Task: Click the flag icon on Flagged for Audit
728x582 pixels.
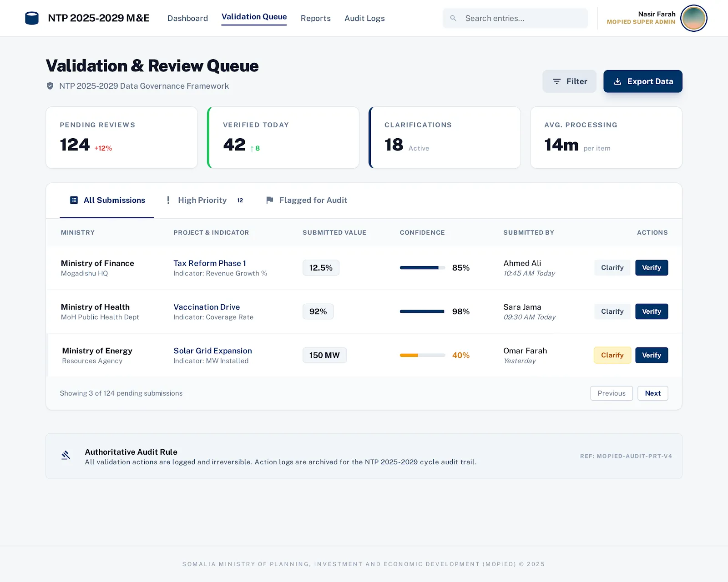Action: tap(269, 200)
